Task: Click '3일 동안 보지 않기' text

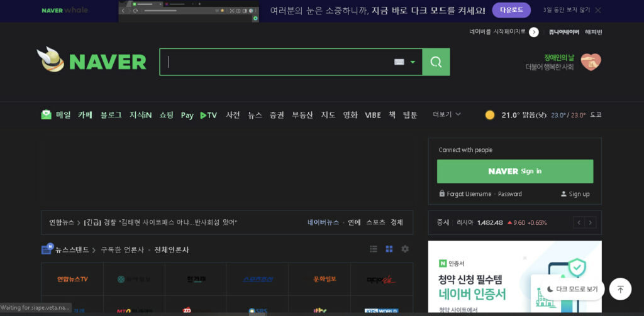Action: click(x=567, y=10)
